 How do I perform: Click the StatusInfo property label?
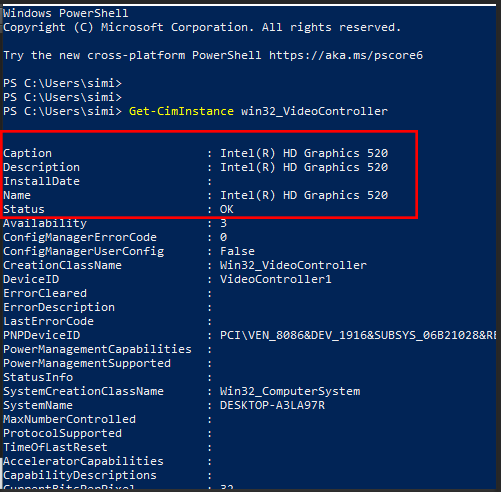tap(38, 377)
